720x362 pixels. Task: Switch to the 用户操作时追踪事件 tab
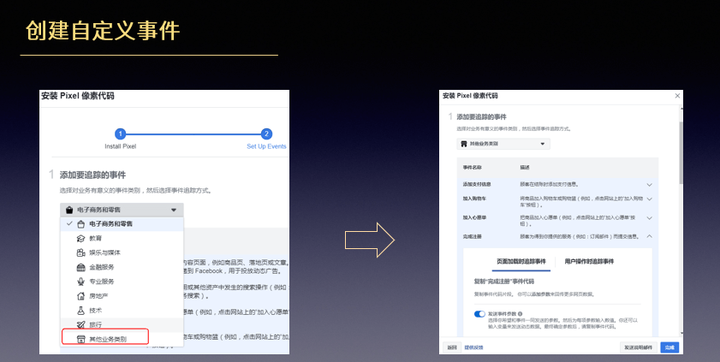589,261
